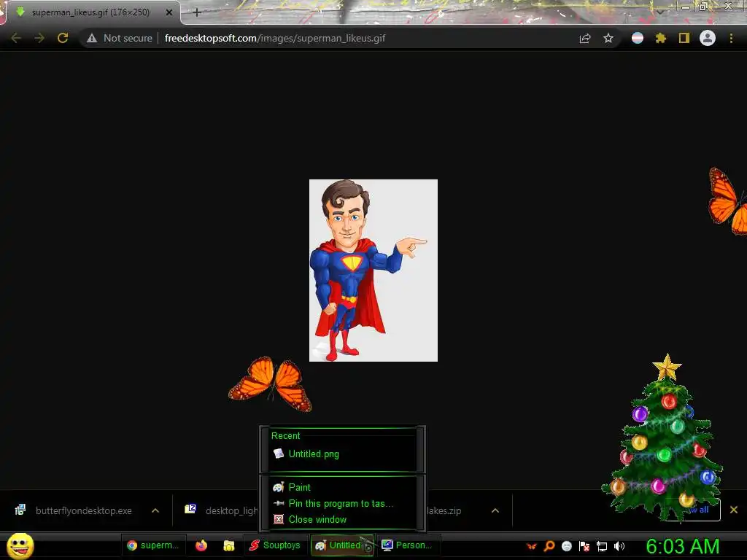Open Action Center flag tray icon

584,546
